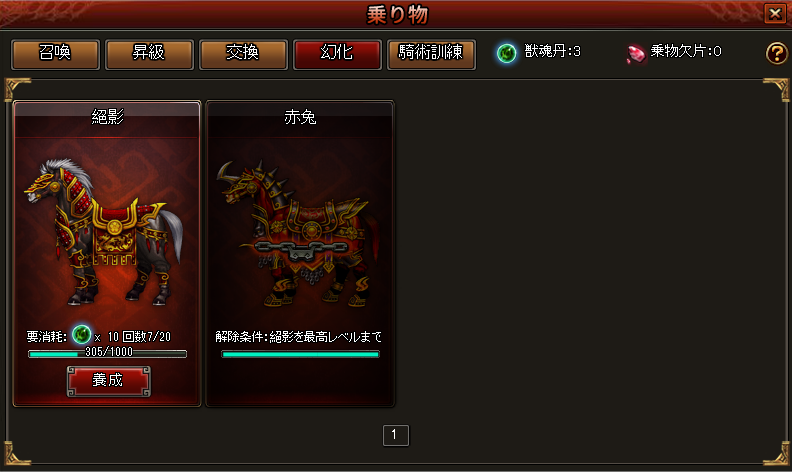The image size is (792, 472).
Task: Switch to the 昇級 tab
Action: [x=149, y=54]
